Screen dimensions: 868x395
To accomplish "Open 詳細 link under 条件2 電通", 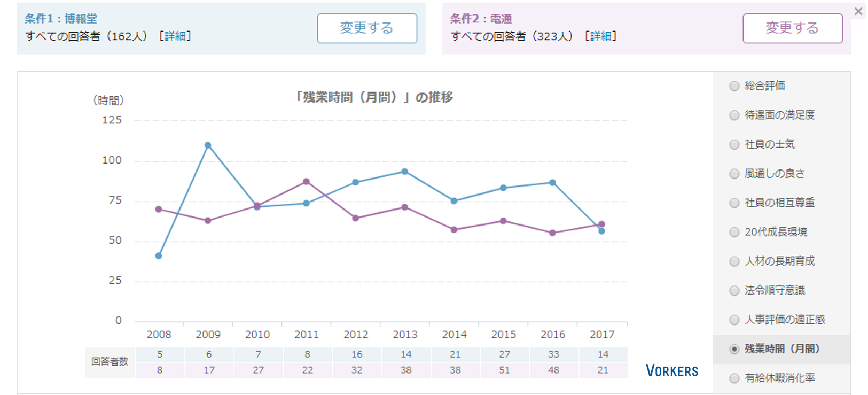I will 601,36.
